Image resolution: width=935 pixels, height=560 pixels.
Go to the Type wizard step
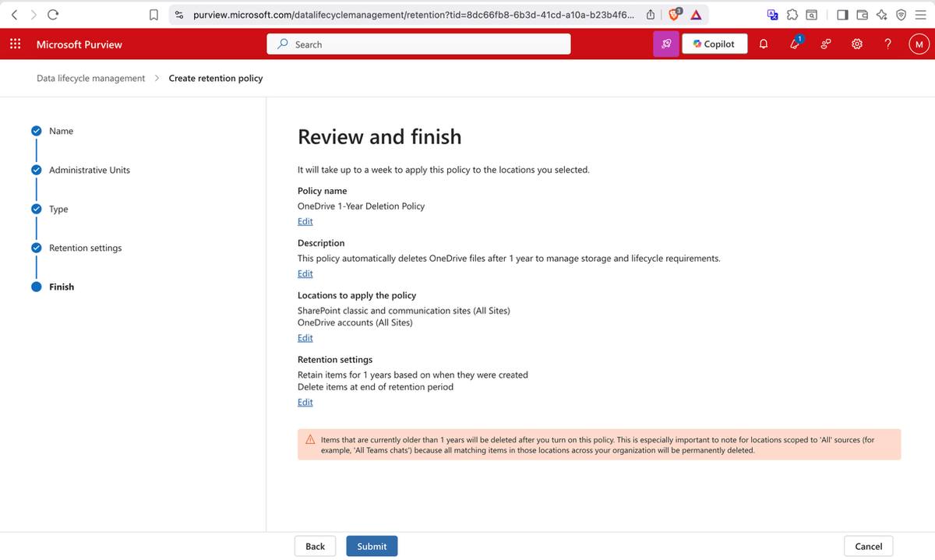click(x=58, y=209)
